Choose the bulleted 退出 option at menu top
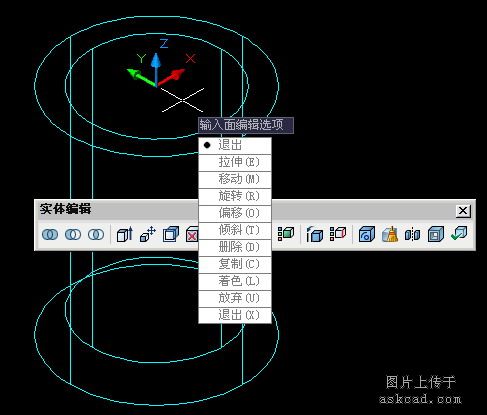 (x=235, y=146)
